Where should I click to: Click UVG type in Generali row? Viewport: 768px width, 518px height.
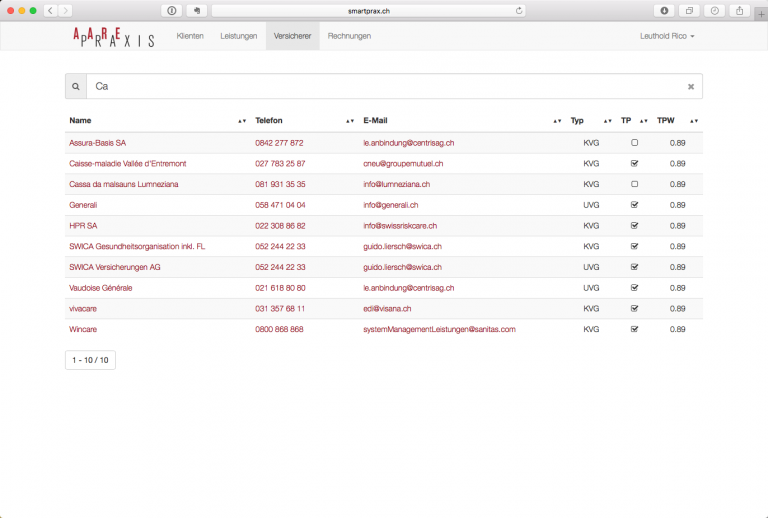click(591, 205)
